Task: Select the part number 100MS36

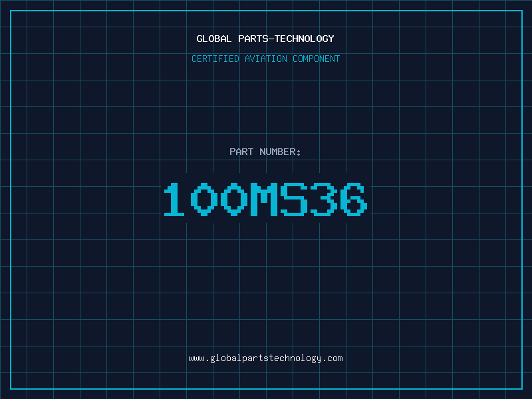Action: (265, 199)
